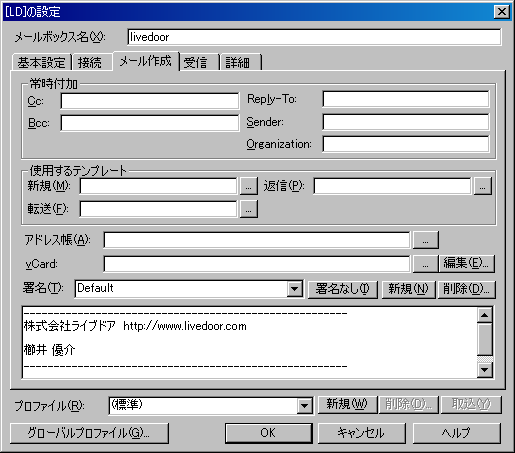The image size is (515, 453).
Task: Browse for the vCard file
Action: coord(425,264)
